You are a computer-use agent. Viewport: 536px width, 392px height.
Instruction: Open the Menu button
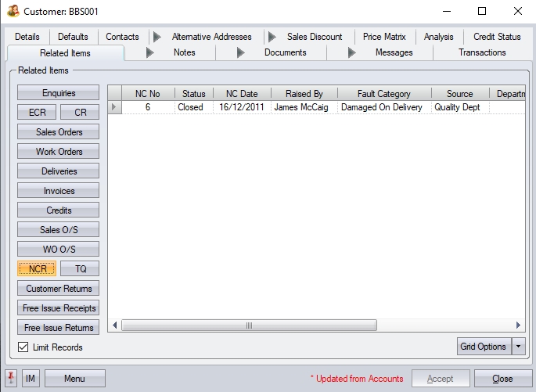tap(74, 379)
